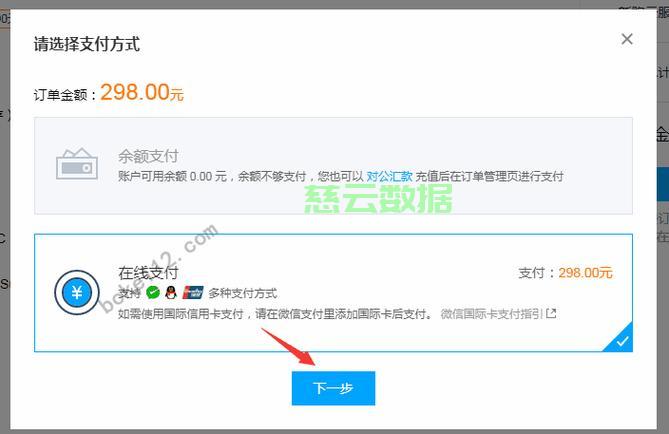Click the 在线支付 heading text
The height and width of the screenshot is (434, 669).
[148, 272]
